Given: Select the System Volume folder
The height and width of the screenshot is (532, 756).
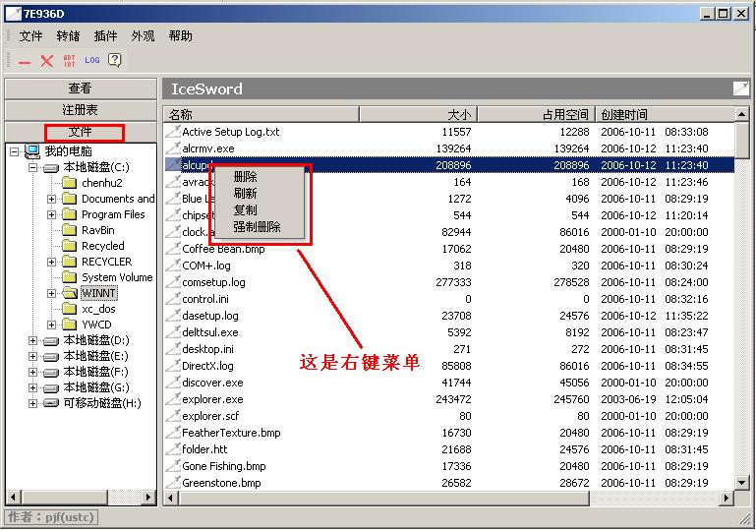Looking at the screenshot, I should [117, 277].
